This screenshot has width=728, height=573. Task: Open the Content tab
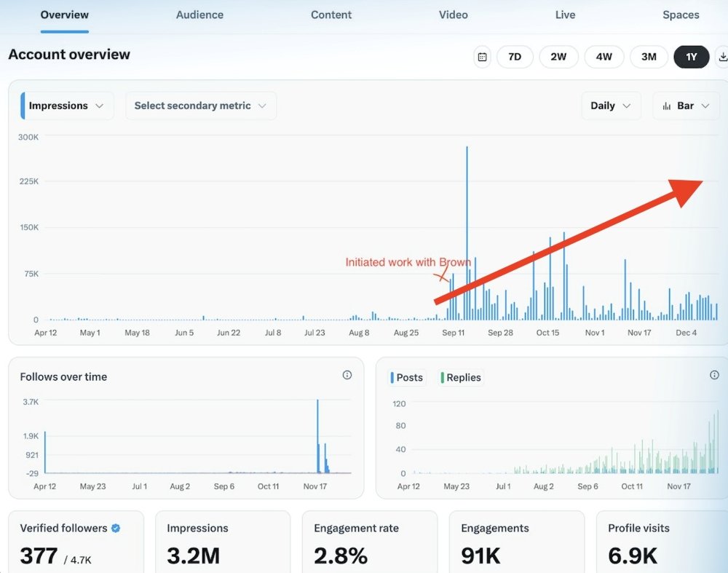[x=331, y=15]
